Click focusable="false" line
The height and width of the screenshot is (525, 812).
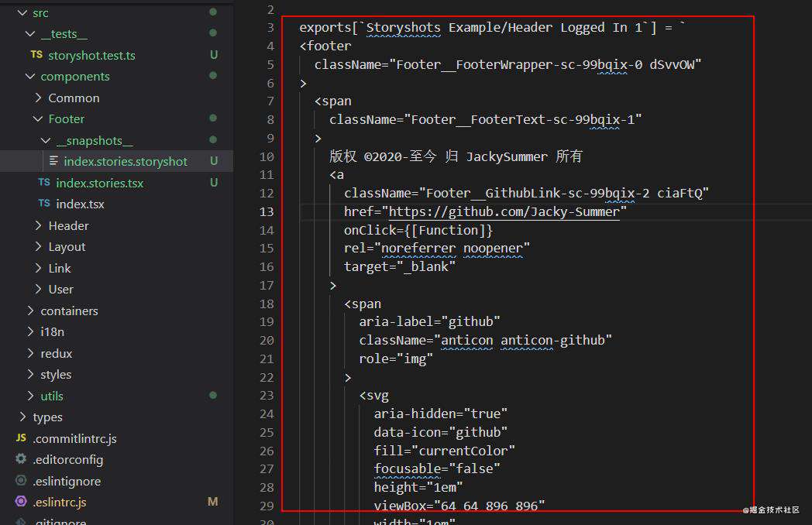(437, 469)
